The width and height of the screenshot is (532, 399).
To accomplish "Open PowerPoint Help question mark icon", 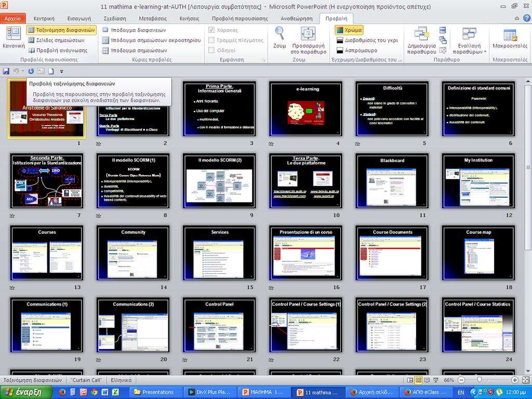I will click(527, 18).
